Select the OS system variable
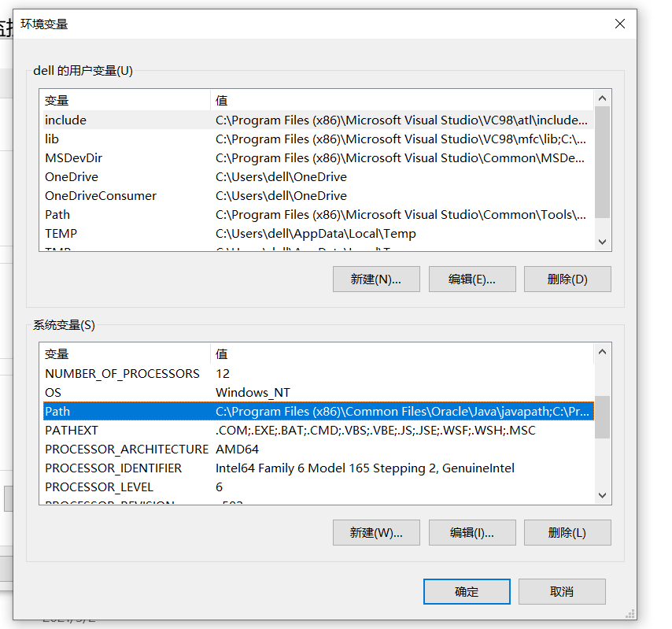The height and width of the screenshot is (629, 672). click(319, 392)
